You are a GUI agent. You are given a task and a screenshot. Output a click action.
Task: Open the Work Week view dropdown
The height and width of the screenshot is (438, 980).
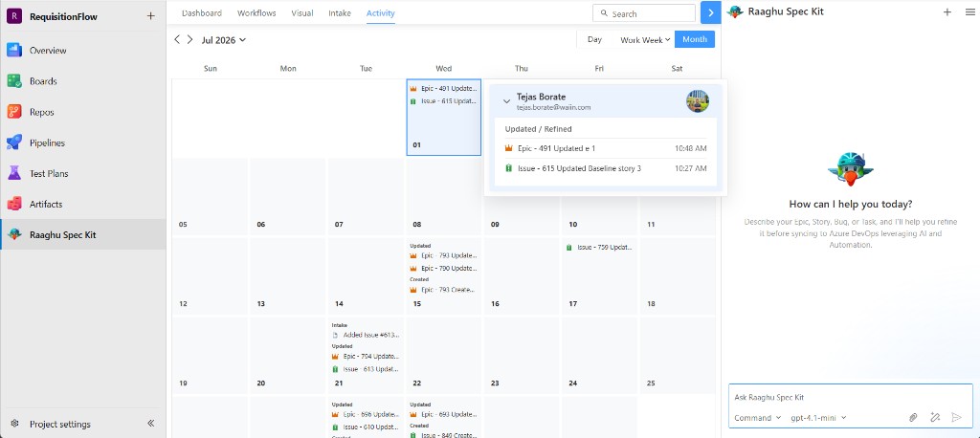(645, 39)
